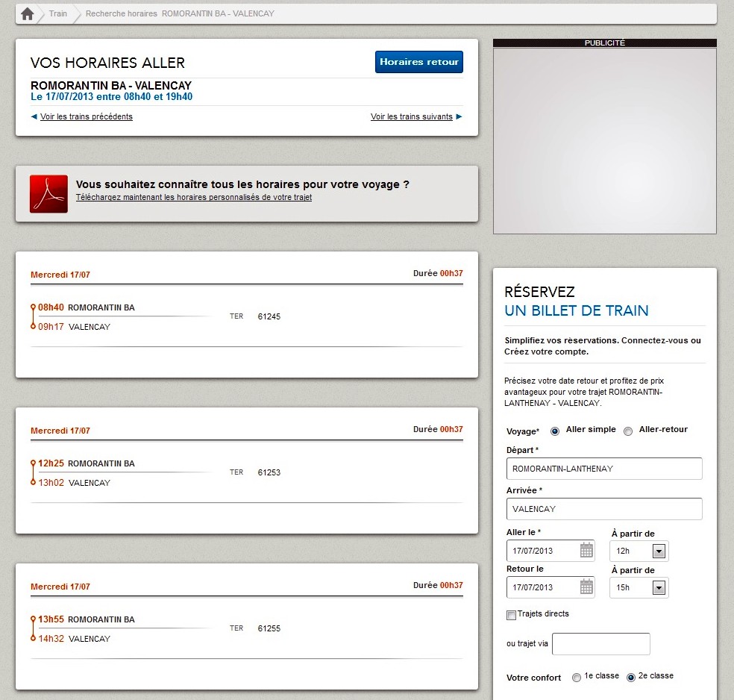Click the PUBLICITÉ advertisement area

pyautogui.click(x=605, y=140)
